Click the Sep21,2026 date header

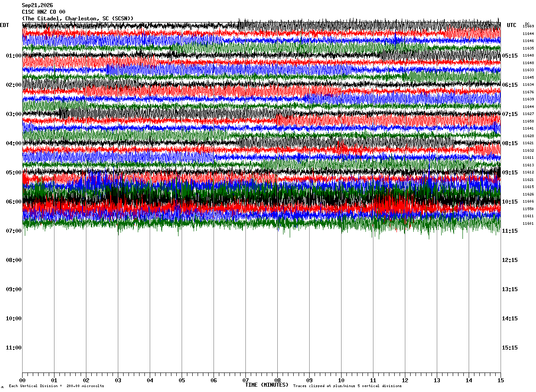[37, 5]
